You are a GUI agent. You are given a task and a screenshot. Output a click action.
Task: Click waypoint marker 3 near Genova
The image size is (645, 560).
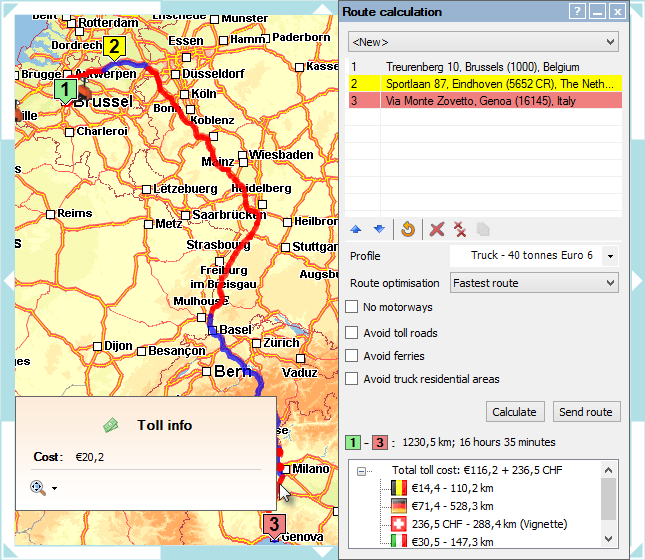(x=272, y=523)
